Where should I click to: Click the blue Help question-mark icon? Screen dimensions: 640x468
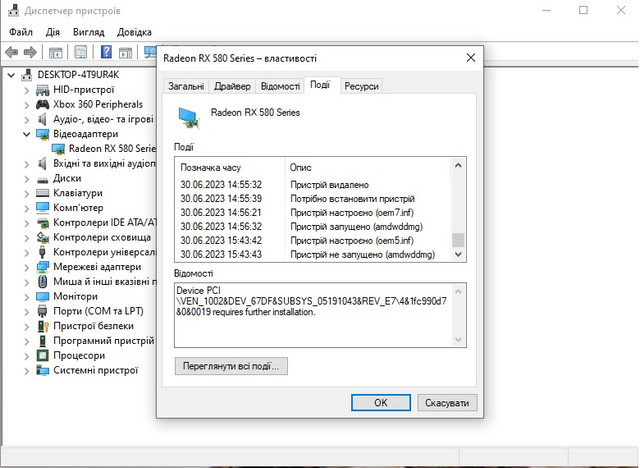[x=106, y=52]
